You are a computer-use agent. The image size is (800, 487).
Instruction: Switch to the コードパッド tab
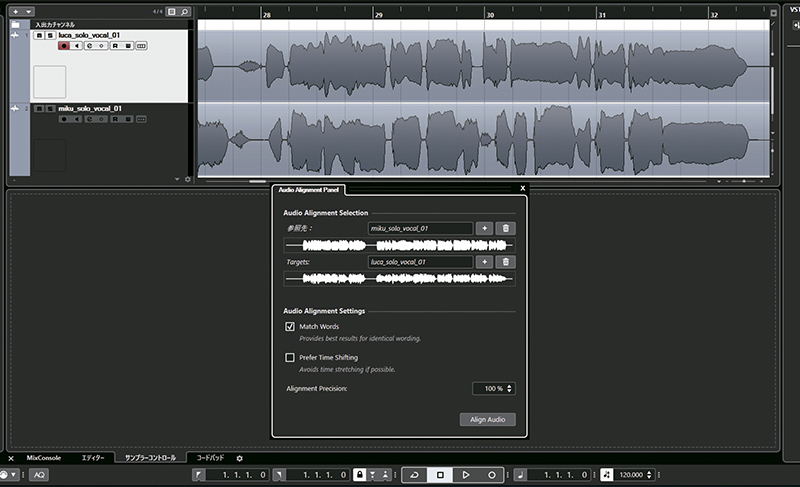(210, 458)
